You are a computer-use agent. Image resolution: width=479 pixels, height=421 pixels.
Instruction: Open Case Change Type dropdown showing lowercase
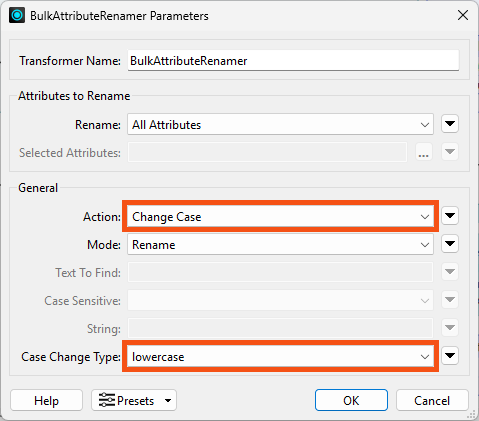280,357
